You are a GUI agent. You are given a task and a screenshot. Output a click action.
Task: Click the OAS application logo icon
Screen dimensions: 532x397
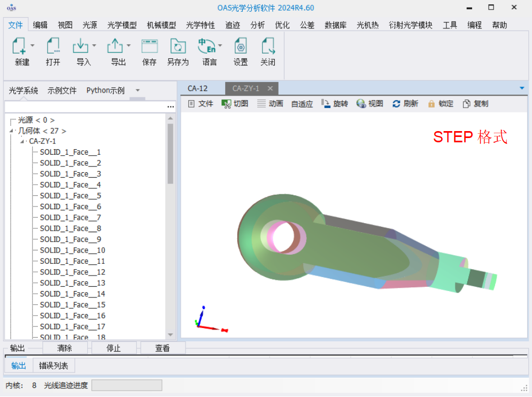click(12, 7)
